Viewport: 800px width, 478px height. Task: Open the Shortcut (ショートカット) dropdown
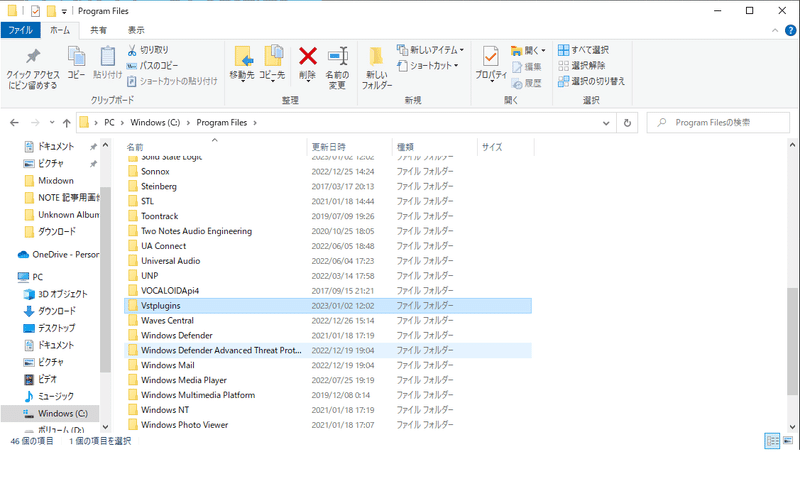coord(428,65)
